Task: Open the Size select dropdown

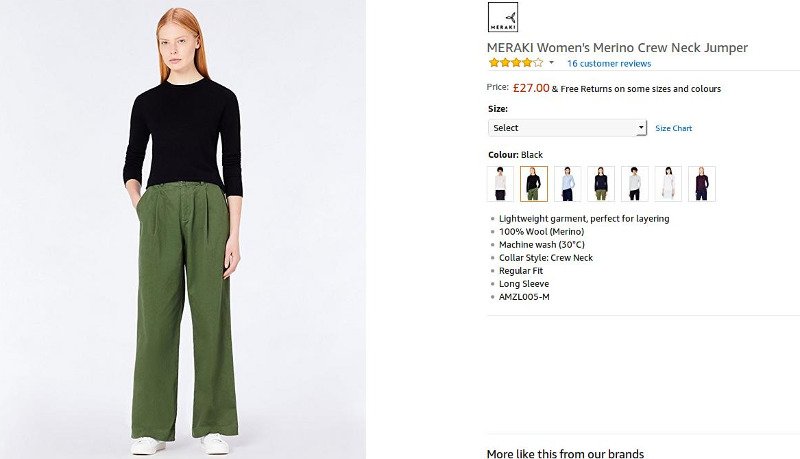Action: [567, 128]
